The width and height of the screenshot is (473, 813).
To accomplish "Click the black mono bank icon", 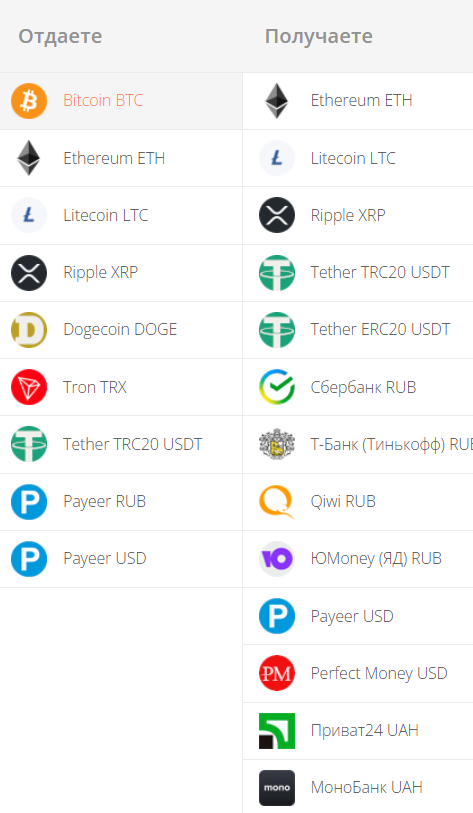I will pyautogui.click(x=277, y=788).
